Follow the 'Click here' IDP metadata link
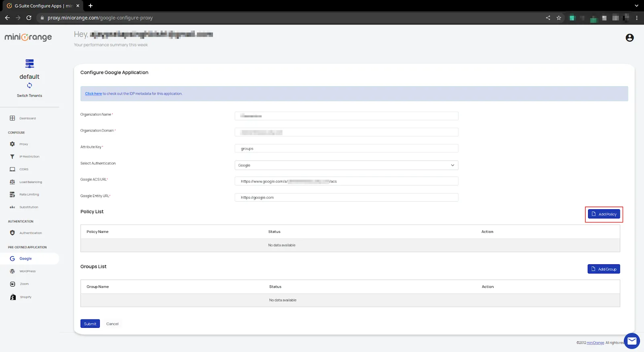Viewport: 644px width, 352px height. [93, 94]
